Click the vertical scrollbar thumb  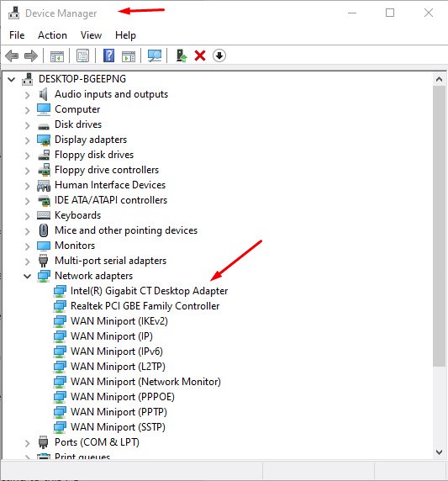tap(439, 225)
